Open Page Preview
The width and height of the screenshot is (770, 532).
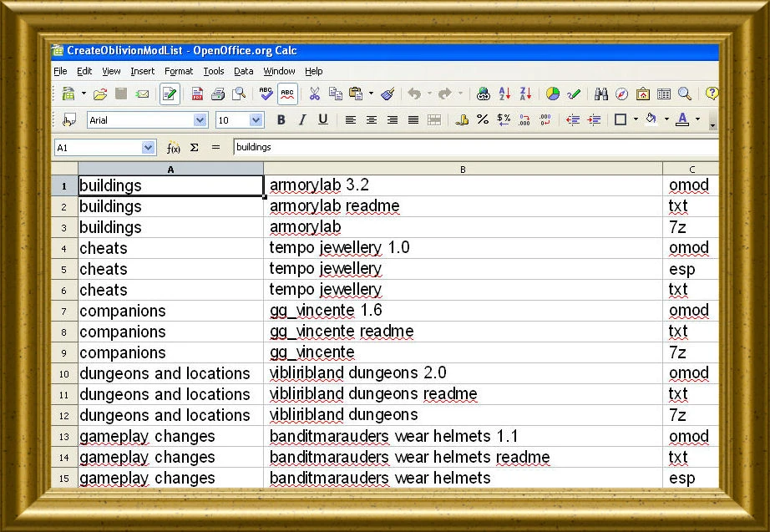(x=239, y=94)
